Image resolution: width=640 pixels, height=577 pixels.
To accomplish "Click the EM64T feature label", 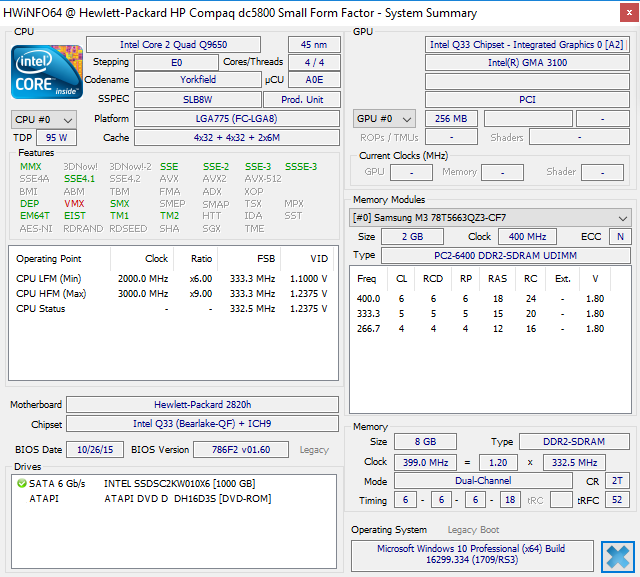I will point(35,215).
